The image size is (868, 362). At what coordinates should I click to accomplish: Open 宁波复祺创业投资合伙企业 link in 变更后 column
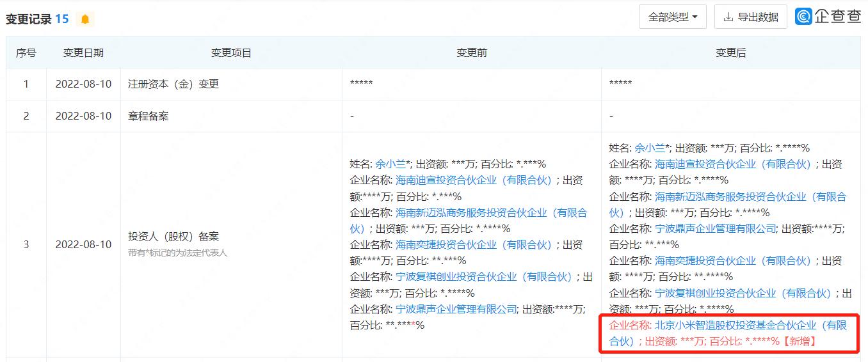coord(743,293)
